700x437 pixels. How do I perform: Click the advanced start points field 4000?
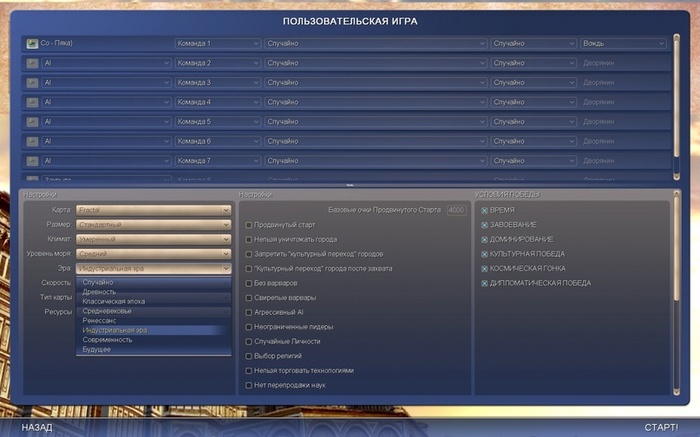pyautogui.click(x=457, y=210)
